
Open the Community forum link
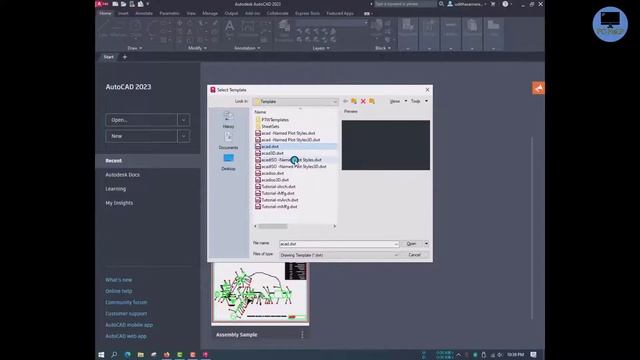(x=126, y=302)
